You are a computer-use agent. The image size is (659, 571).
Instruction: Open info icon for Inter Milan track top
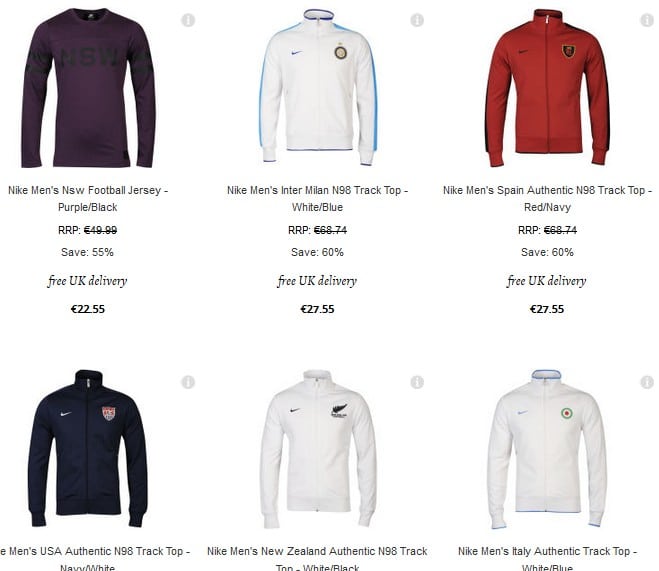click(x=417, y=20)
